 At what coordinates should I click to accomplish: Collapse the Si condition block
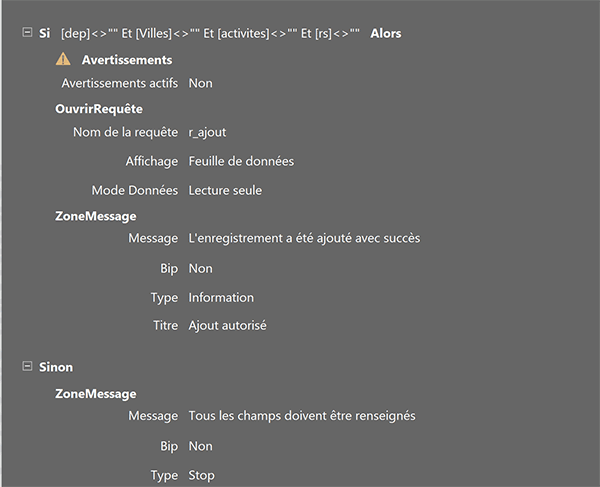tap(27, 32)
